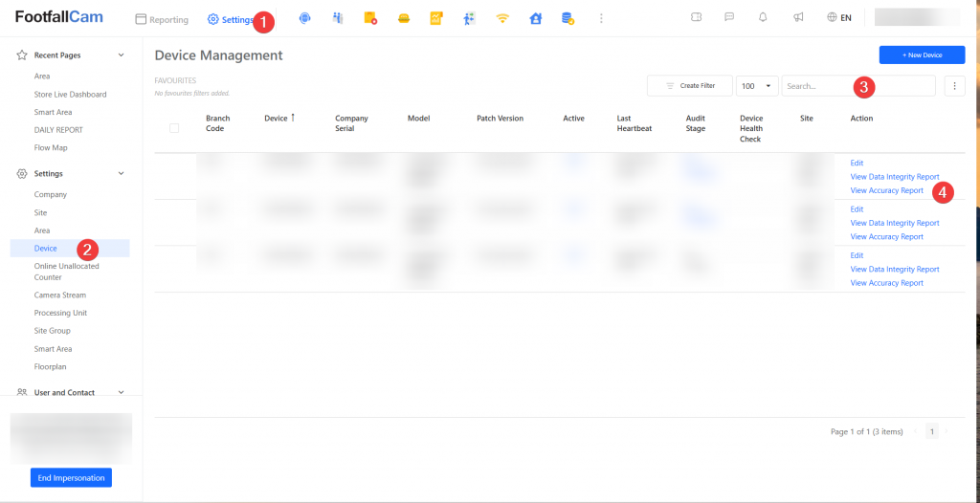The width and height of the screenshot is (980, 503).
Task: Open Smart Area under Settings
Action: click(x=54, y=349)
